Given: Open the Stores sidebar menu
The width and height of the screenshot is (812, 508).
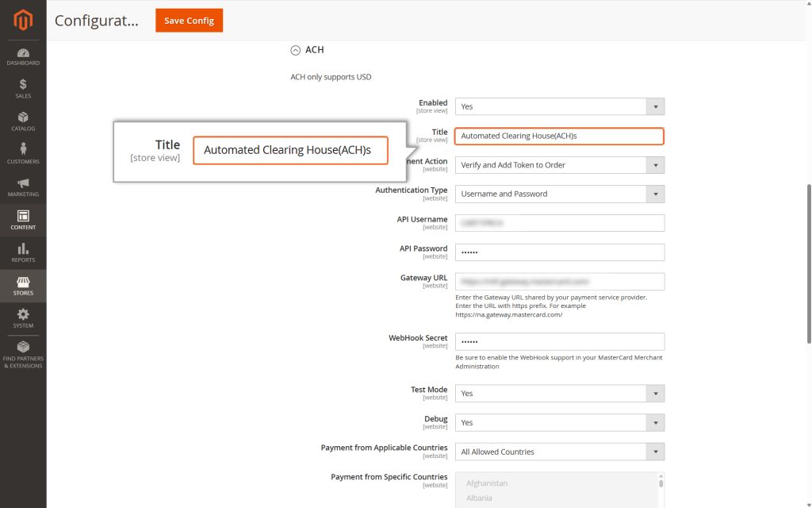Looking at the screenshot, I should tap(22, 286).
